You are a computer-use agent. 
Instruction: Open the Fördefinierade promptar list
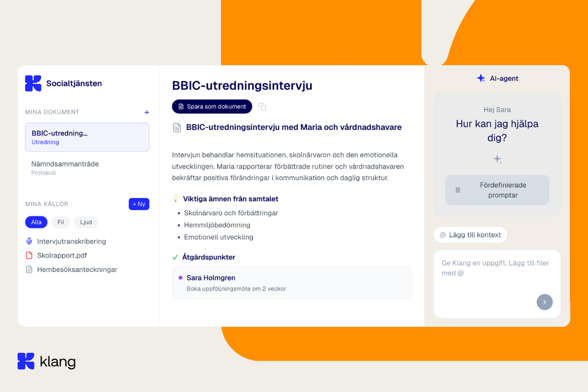tap(497, 190)
